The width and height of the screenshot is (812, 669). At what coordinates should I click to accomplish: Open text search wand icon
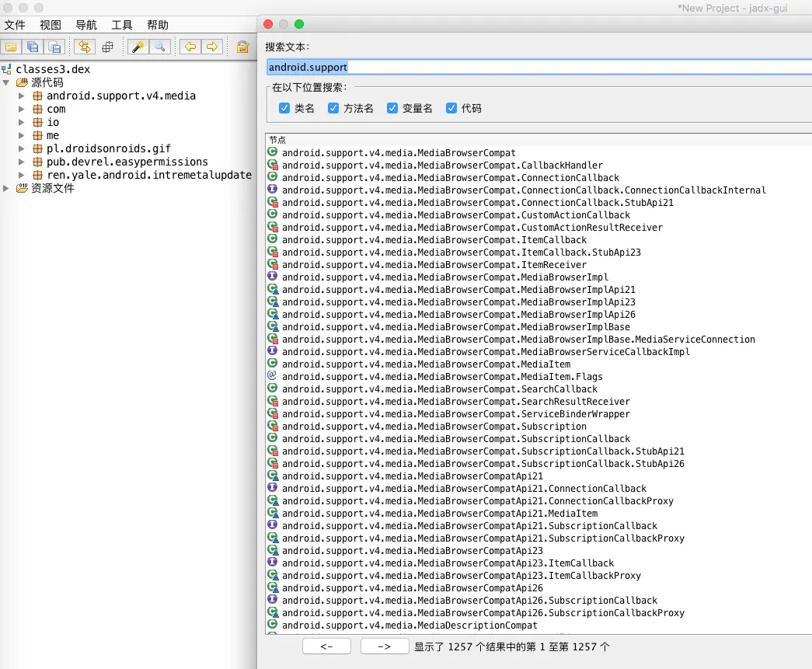tap(138, 47)
